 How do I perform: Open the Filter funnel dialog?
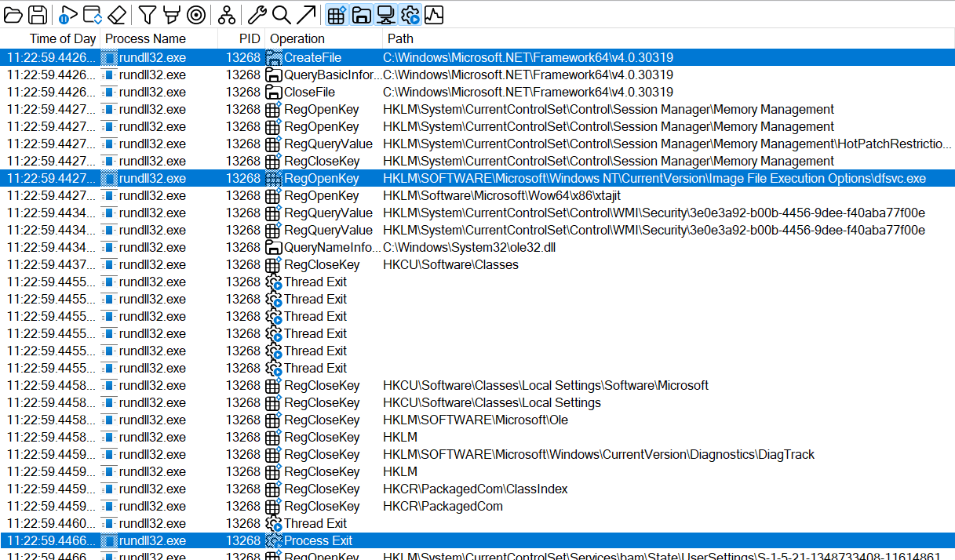coord(147,14)
